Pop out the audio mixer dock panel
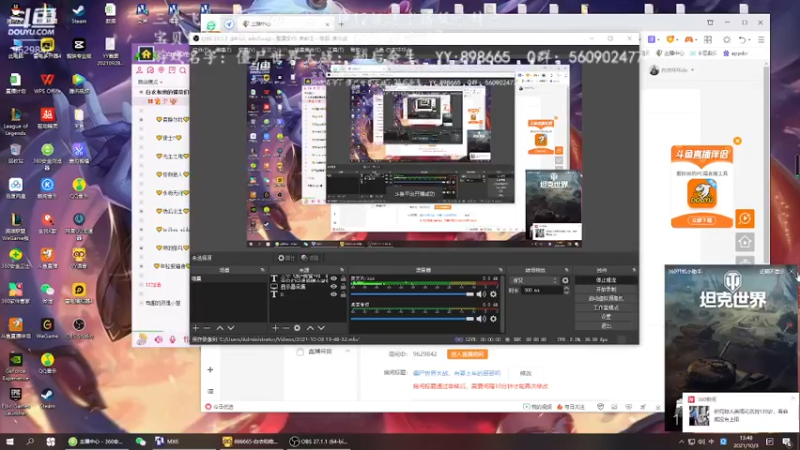 (x=500, y=270)
